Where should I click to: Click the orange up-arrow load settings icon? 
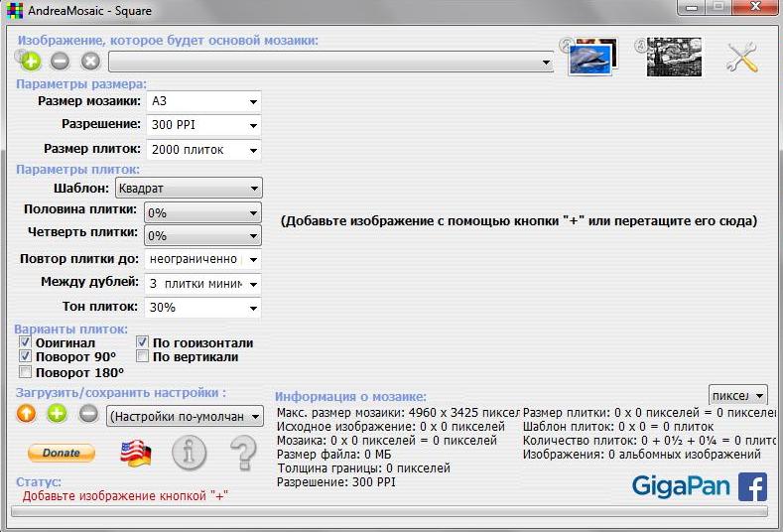coord(26,414)
